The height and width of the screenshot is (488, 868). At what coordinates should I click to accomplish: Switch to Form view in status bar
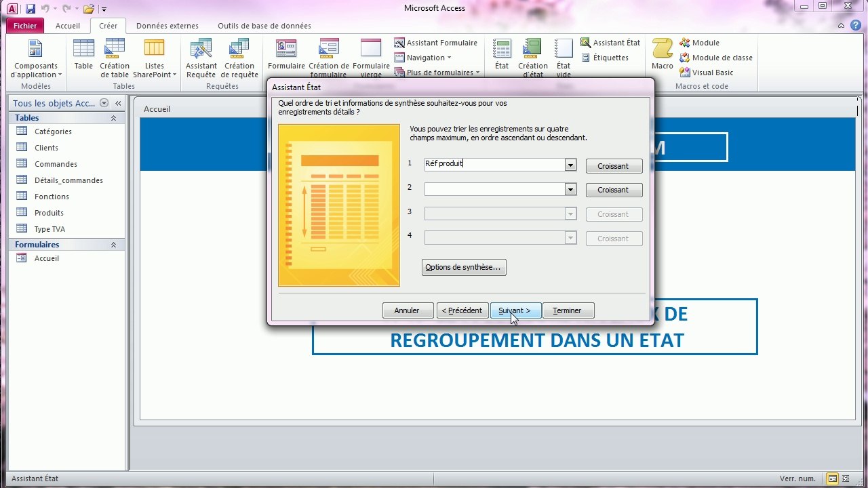pos(832,479)
